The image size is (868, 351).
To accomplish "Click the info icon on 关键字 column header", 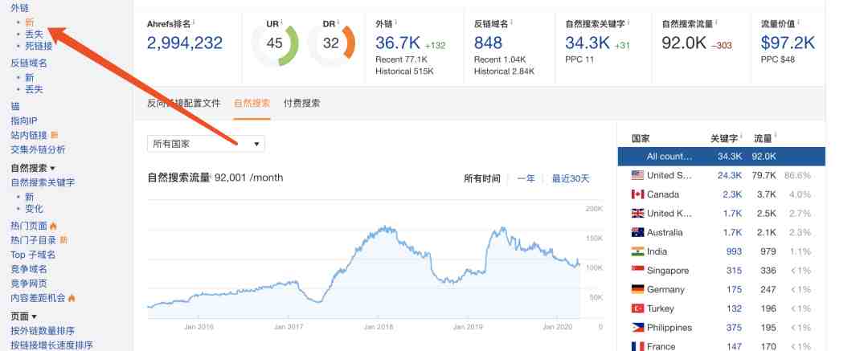I will 741,137.
